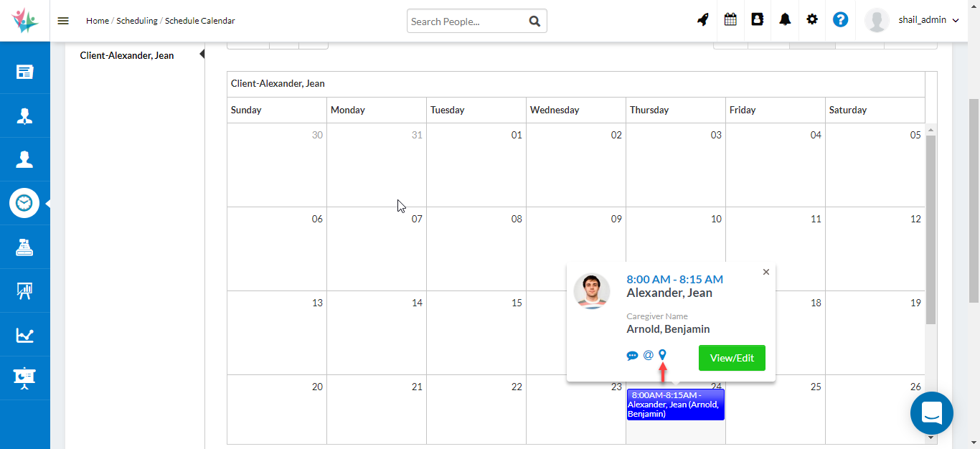Open the rocket quick-launch icon
This screenshot has width=980, height=449.
703,20
